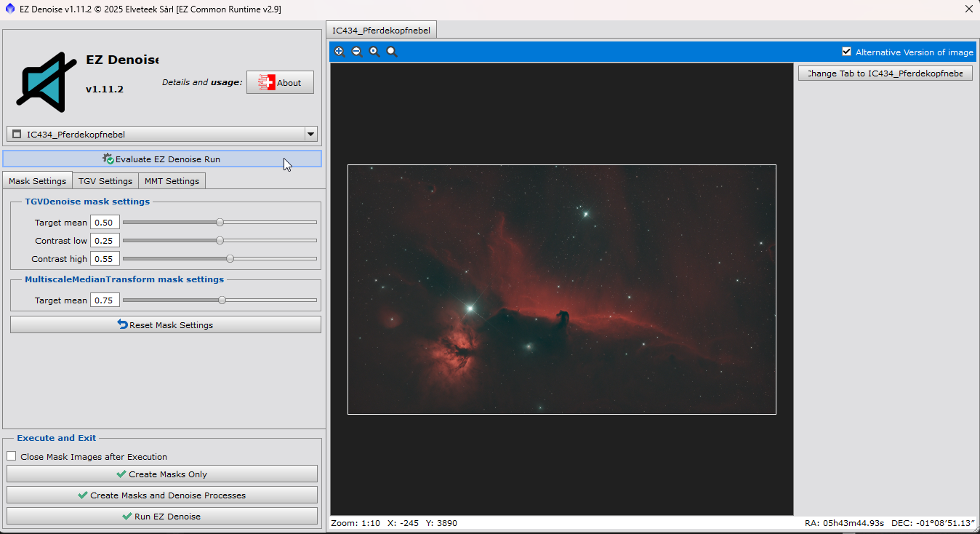The image size is (980, 534).
Task: Switch to the TGV Settings tab
Action: coord(105,181)
